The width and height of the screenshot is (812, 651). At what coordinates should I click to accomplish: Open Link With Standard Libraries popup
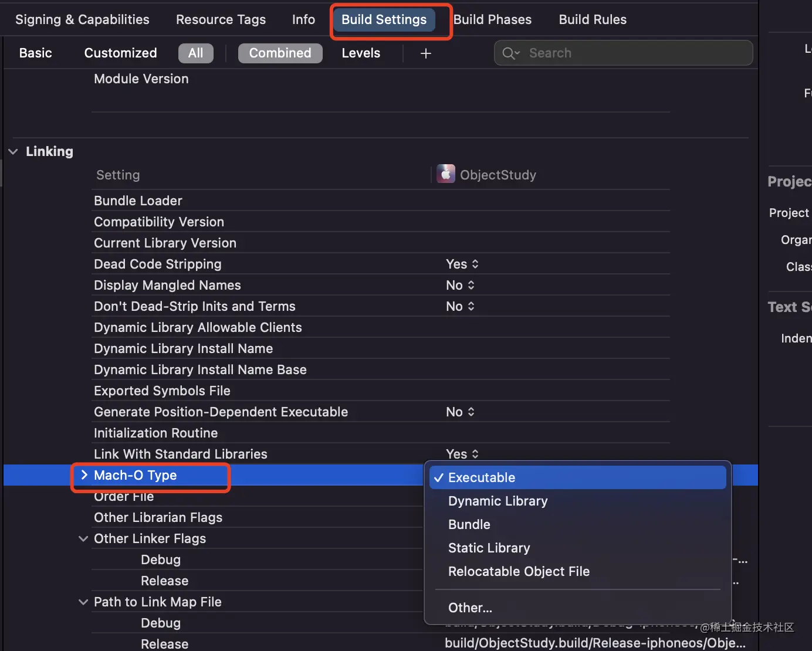point(462,454)
